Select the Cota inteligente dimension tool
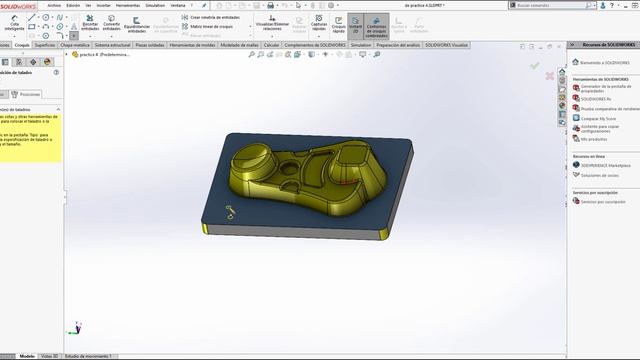Viewport: 640px width, 360px height. tap(14, 24)
